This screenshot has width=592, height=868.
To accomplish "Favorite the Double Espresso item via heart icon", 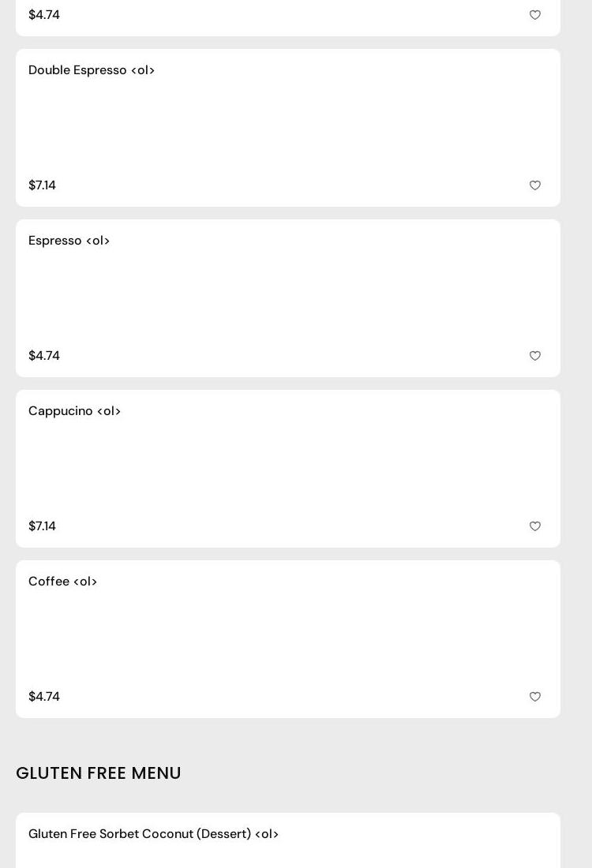I will (535, 185).
